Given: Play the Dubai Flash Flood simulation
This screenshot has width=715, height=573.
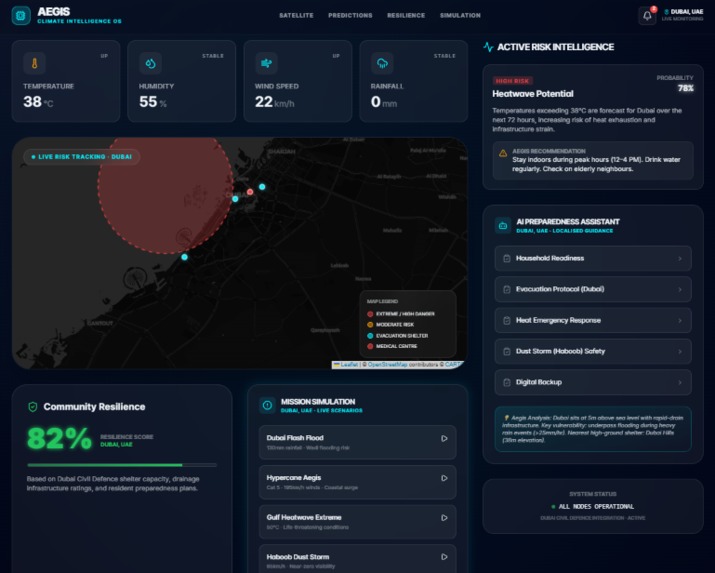Looking at the screenshot, I should point(444,439).
